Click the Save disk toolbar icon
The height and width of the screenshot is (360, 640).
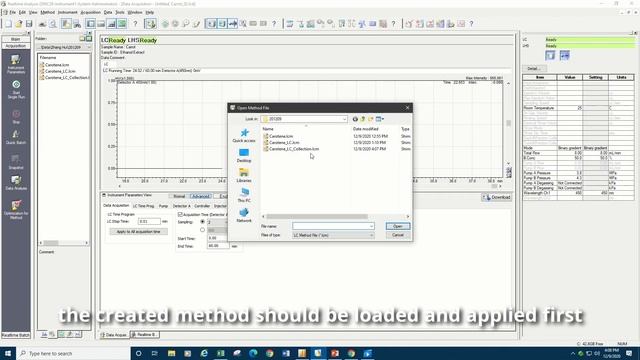29,24
